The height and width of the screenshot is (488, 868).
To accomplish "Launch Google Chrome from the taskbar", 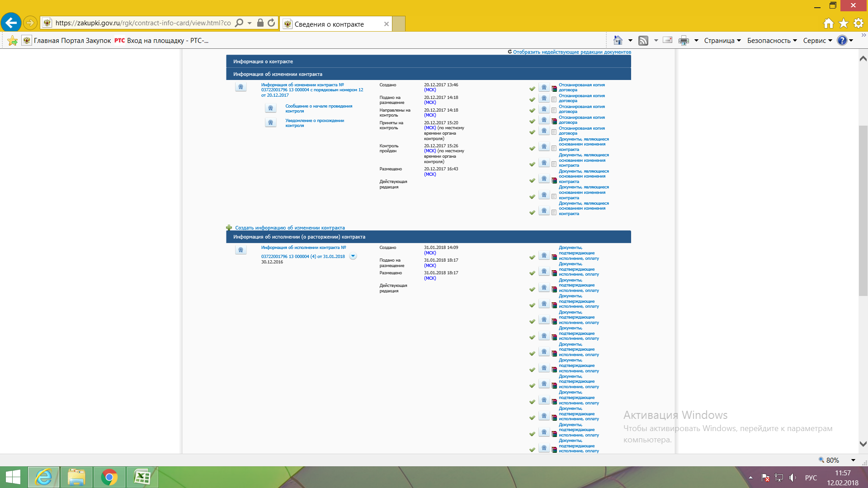I will click(x=109, y=477).
